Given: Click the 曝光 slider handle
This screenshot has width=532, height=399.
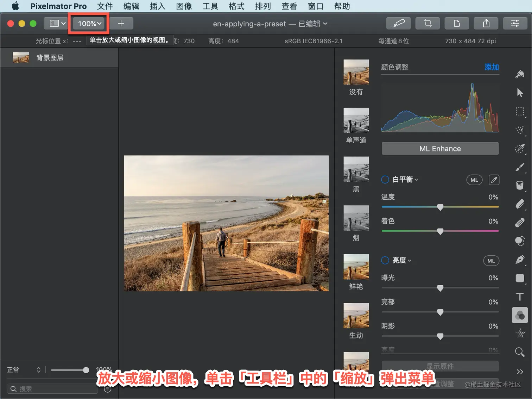Looking at the screenshot, I should click(440, 288).
